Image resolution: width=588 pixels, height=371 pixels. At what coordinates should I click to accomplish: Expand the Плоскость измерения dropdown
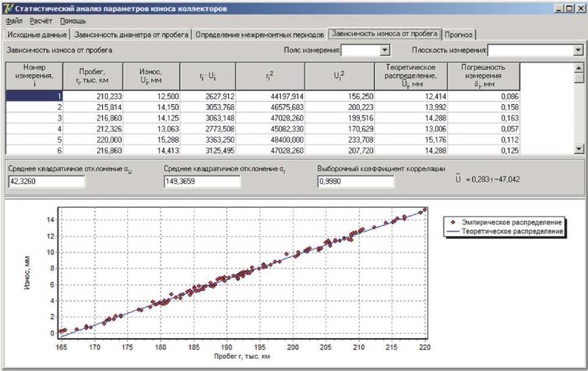click(578, 51)
